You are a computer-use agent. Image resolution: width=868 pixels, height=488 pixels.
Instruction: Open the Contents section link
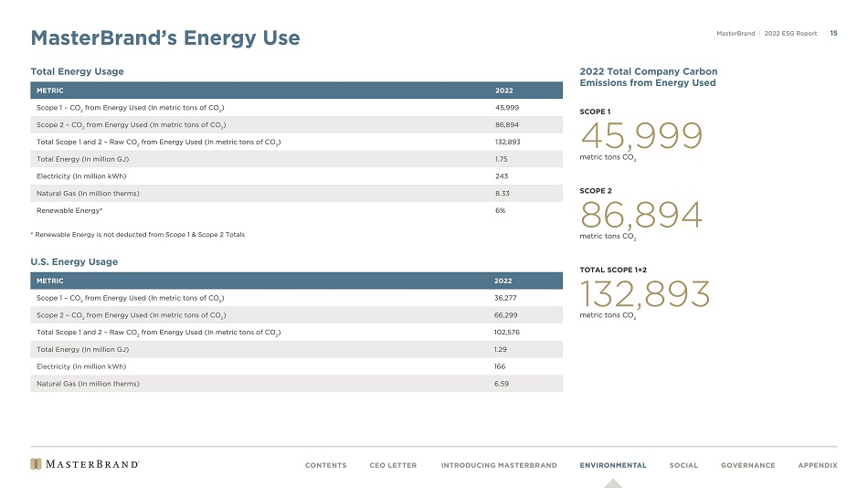point(325,465)
